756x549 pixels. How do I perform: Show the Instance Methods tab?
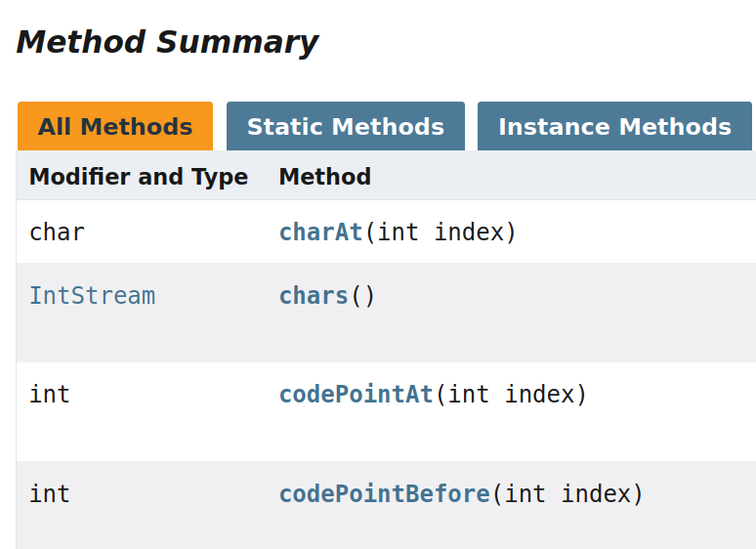pos(614,127)
